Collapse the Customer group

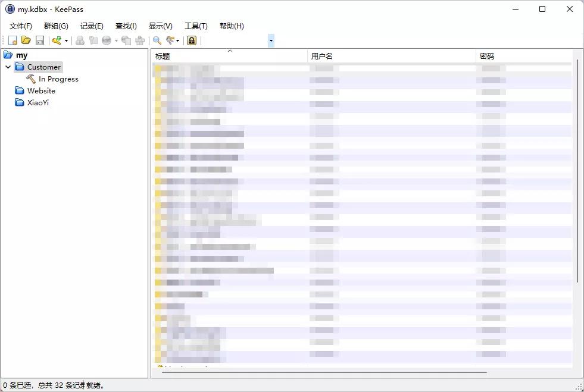coord(8,67)
